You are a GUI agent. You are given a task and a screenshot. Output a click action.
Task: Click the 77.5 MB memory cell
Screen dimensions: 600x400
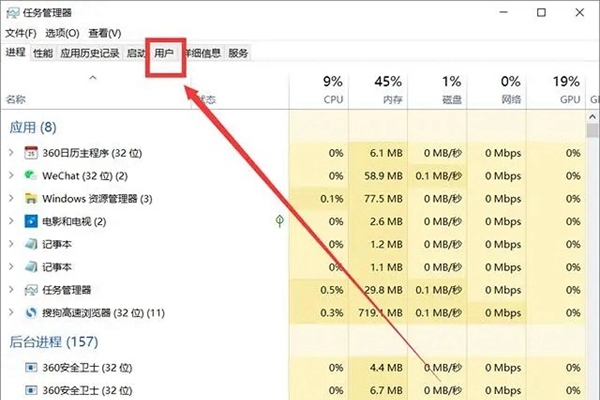(x=383, y=199)
